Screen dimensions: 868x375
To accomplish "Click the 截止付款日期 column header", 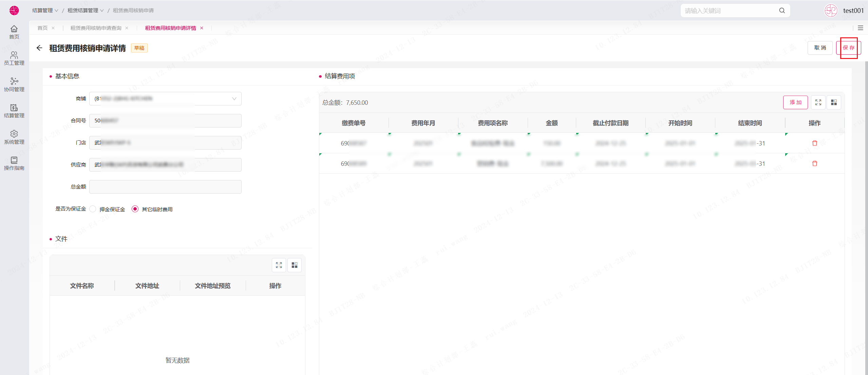I will [x=610, y=123].
